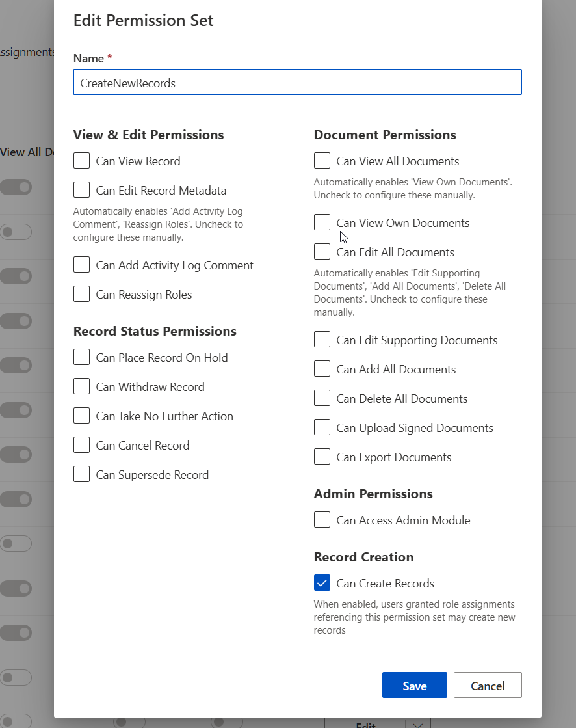Check "Can Upload Signed Documents"

coord(322,427)
